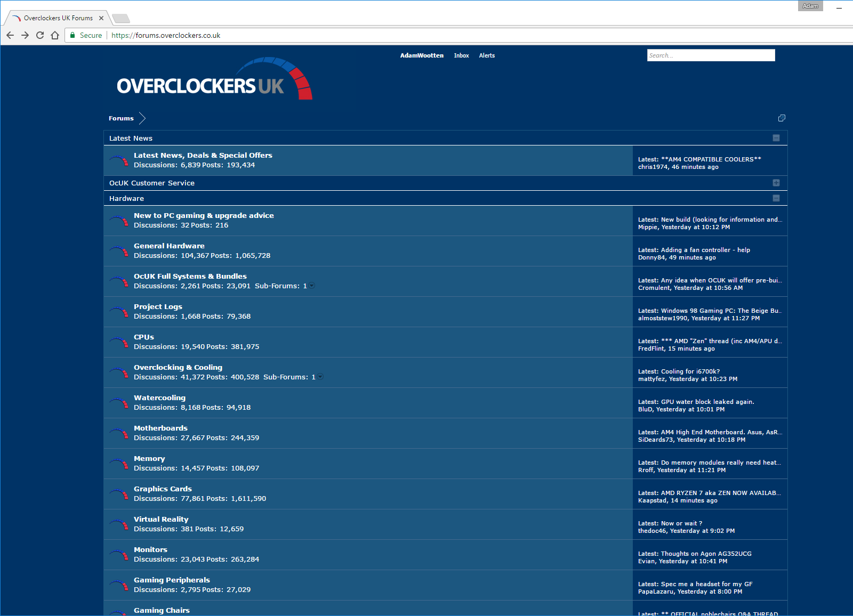853x616 pixels.
Task: Open the Graphics Cards forum
Action: click(x=163, y=489)
